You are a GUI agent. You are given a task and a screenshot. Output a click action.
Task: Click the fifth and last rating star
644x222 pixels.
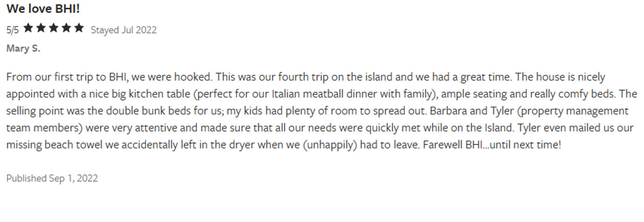79,29
